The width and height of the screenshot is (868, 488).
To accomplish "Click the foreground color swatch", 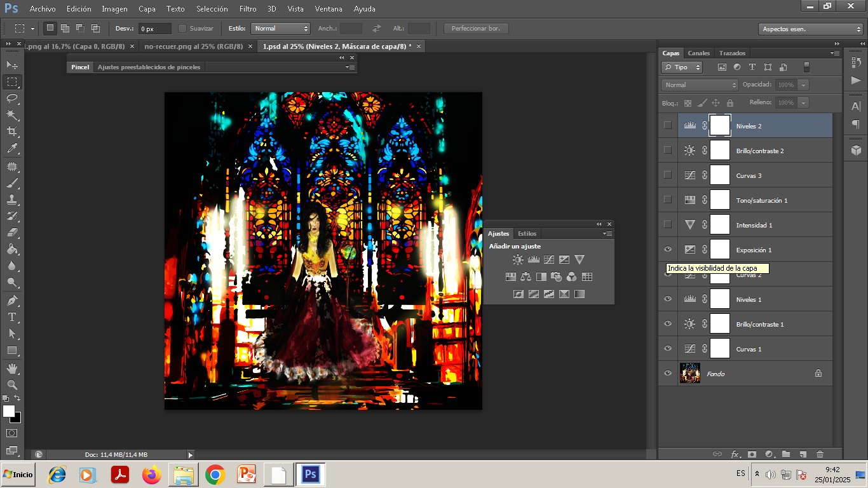I will (x=8, y=410).
